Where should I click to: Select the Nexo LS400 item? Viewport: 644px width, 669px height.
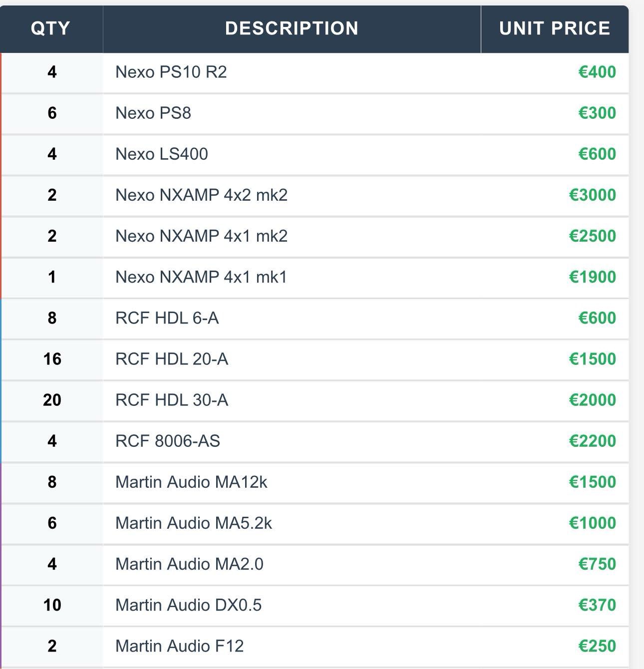[162, 154]
